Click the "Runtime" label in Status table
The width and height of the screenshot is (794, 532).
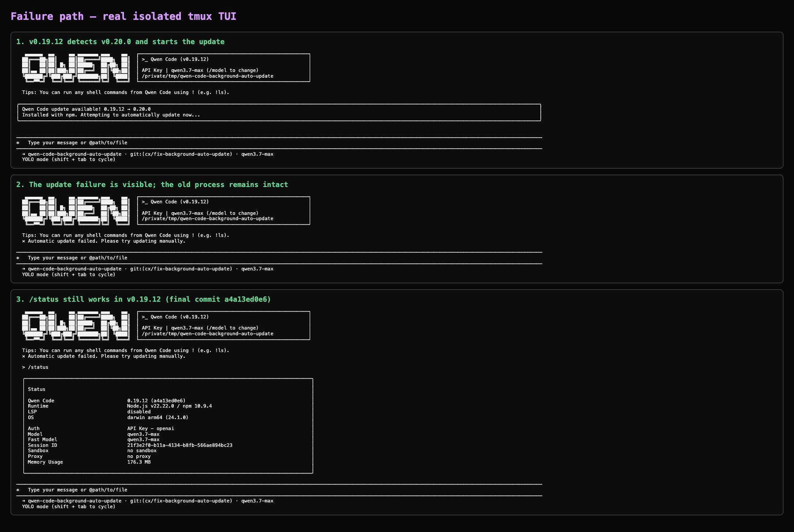(x=38, y=406)
